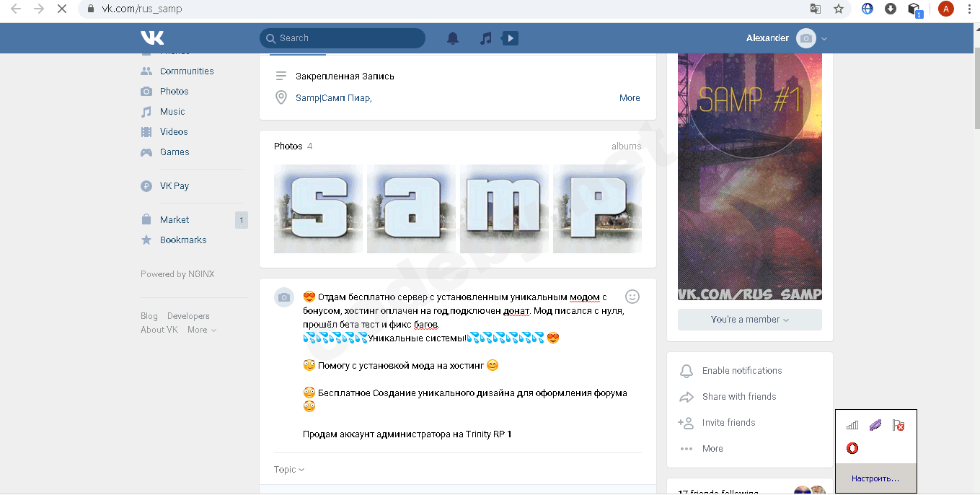Open the Games menu item
Screen dimensions: 980x495
[175, 152]
